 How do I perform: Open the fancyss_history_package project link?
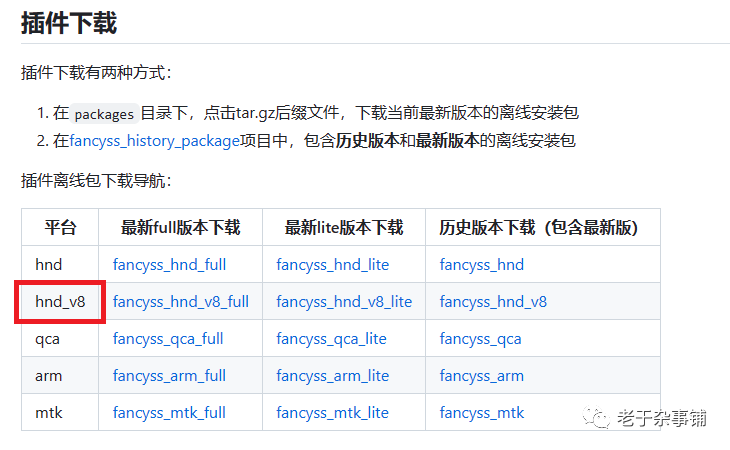click(155, 141)
